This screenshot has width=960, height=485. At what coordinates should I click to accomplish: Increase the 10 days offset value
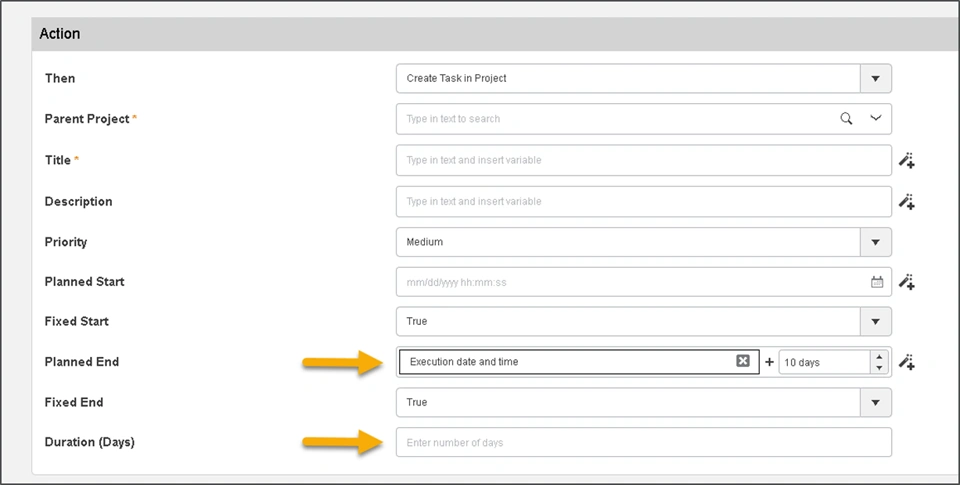tap(879, 356)
